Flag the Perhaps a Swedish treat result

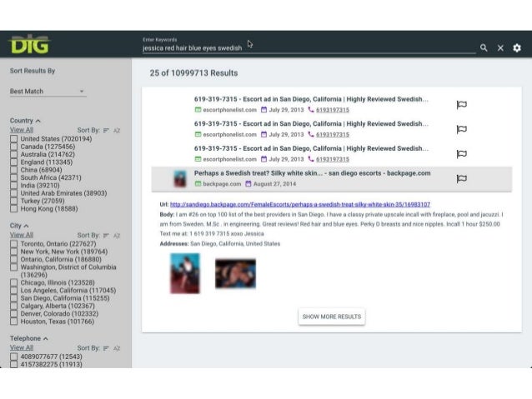click(x=462, y=178)
